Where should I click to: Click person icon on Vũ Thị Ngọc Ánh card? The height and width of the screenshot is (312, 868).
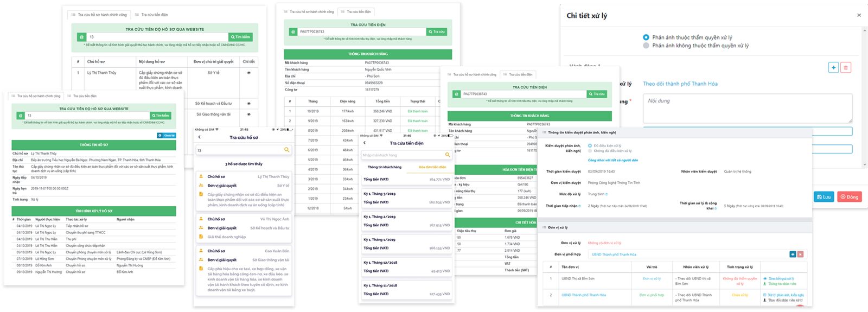(x=201, y=219)
